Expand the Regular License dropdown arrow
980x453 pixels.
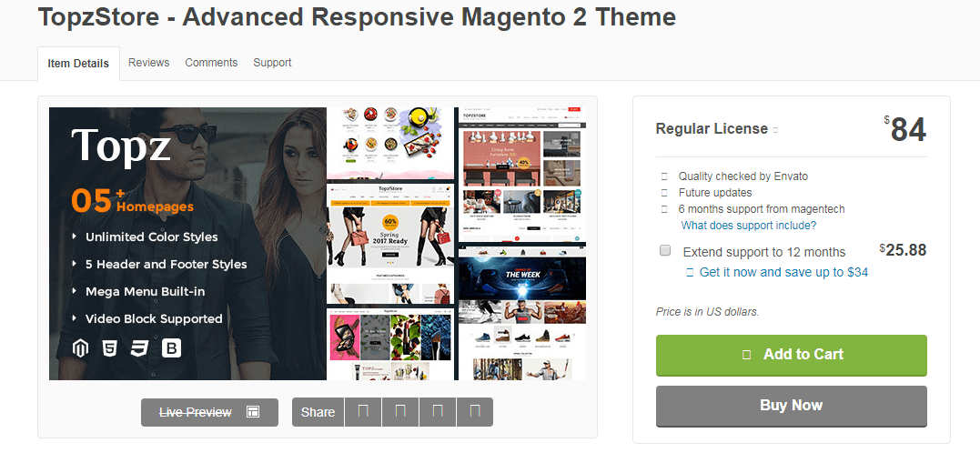click(775, 130)
